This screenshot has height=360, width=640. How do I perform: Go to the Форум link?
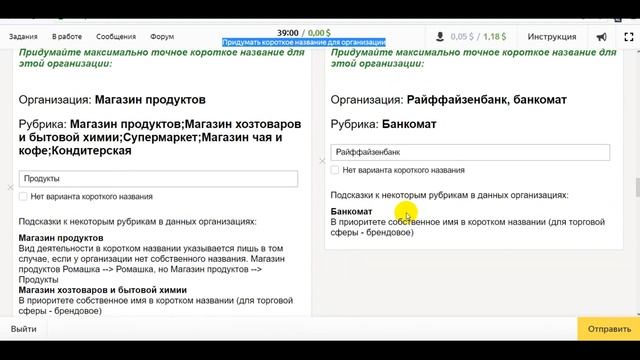click(x=162, y=37)
